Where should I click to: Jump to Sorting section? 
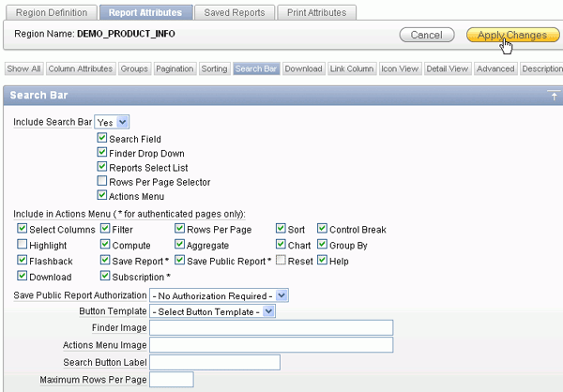coord(214,68)
